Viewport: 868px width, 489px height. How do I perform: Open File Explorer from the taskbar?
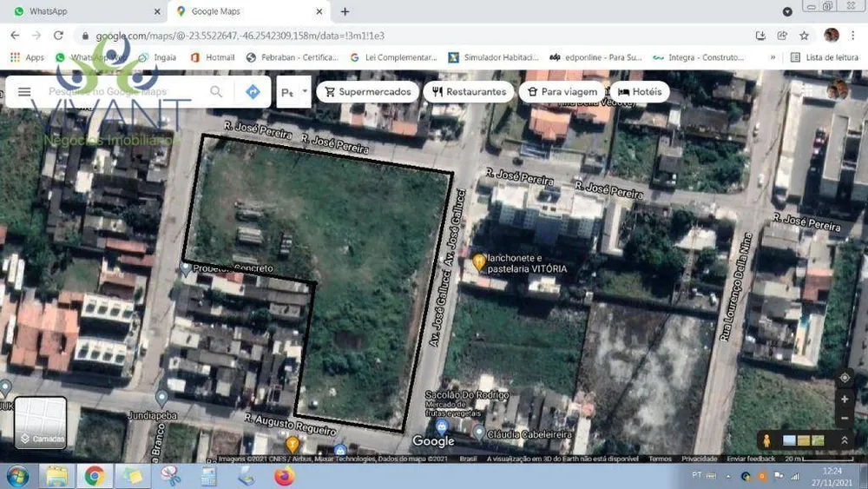click(x=56, y=476)
